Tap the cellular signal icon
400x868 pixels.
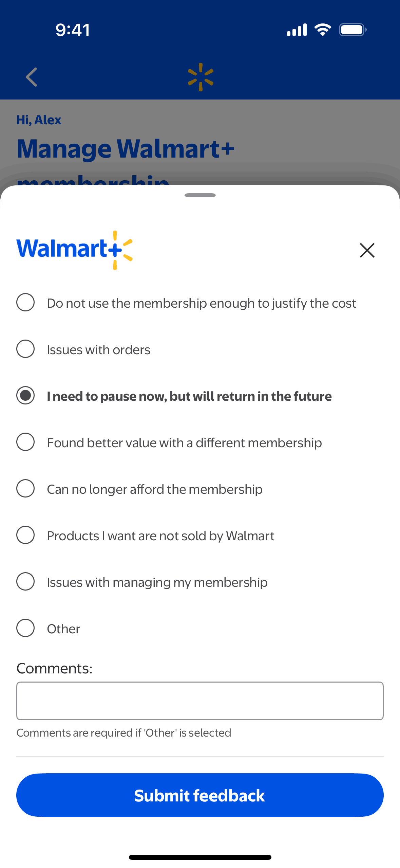(297, 30)
